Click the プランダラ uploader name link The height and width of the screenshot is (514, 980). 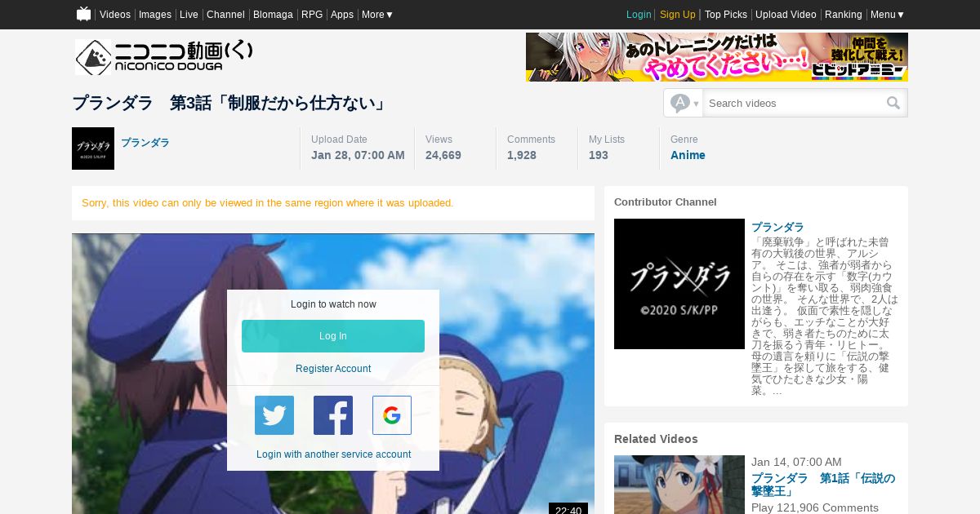[x=145, y=143]
